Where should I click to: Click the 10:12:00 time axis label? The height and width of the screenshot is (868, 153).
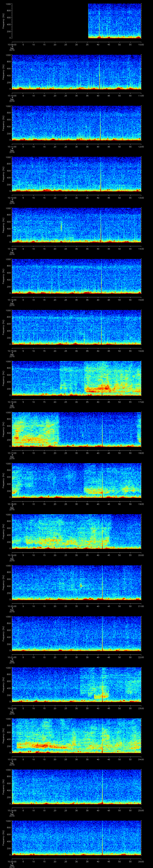[x=12, y=198]
